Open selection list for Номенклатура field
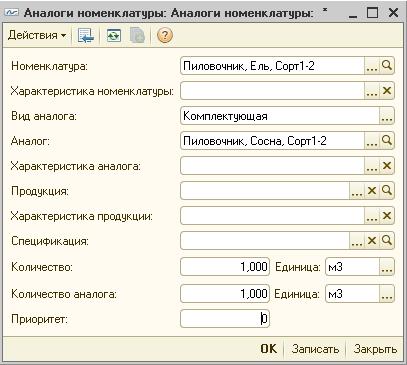The width and height of the screenshot is (407, 365). (372, 66)
